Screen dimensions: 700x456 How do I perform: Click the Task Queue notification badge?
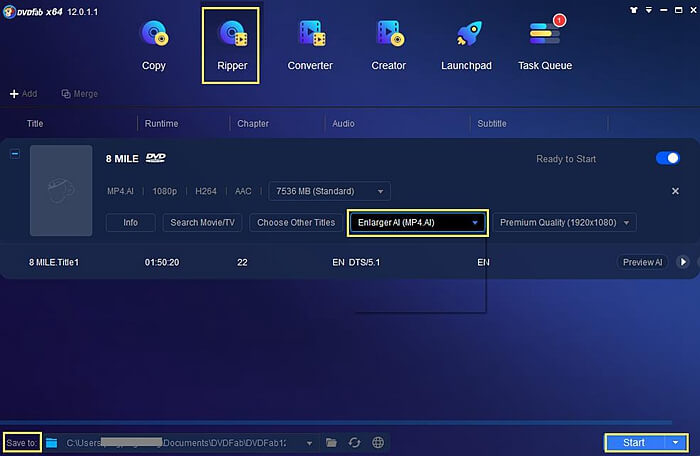(x=559, y=20)
